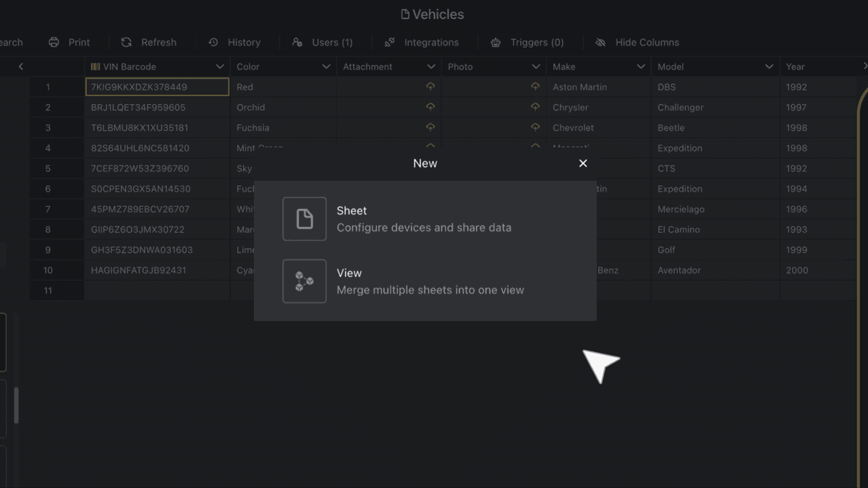
Task: Open the Make column dropdown
Action: click(641, 66)
